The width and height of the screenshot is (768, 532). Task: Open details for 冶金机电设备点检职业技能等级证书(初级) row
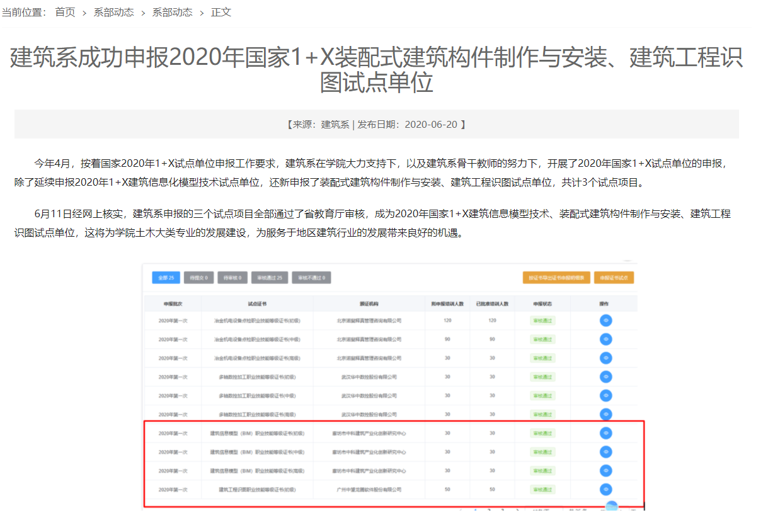pos(606,320)
